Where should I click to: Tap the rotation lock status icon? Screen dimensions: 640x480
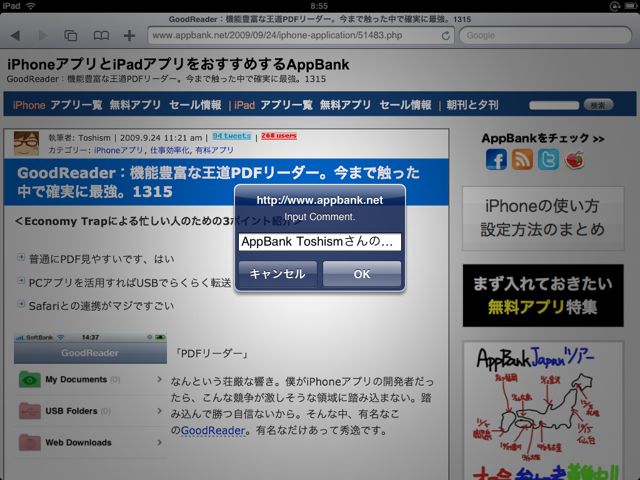(614, 6)
